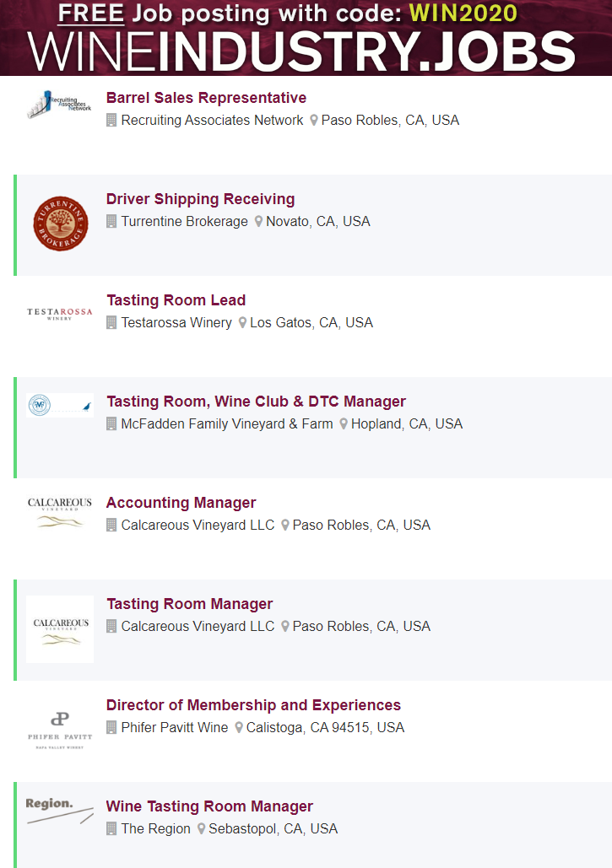The height and width of the screenshot is (868, 612).
Task: Click The Region company logo
Action: tap(60, 810)
